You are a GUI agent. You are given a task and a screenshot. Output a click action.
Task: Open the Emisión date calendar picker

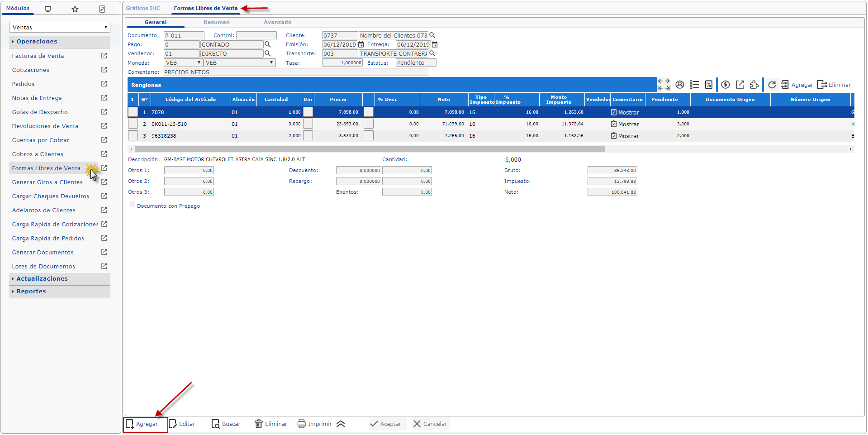point(361,44)
